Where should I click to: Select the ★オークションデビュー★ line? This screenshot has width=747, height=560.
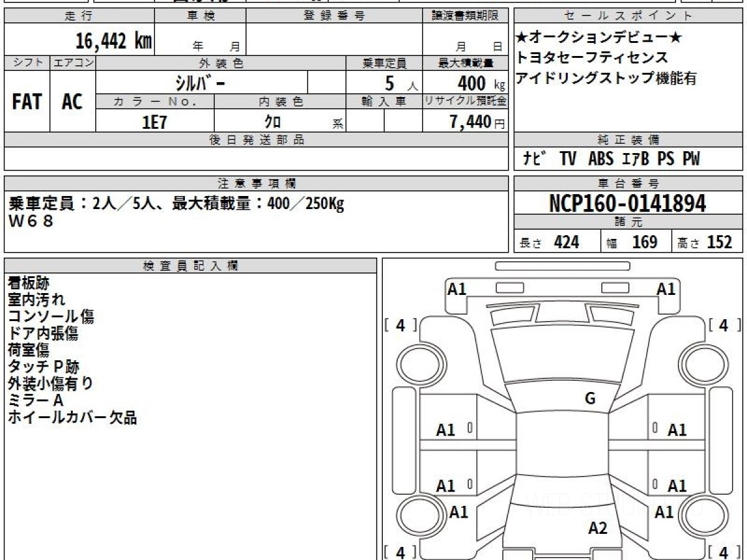tap(599, 38)
